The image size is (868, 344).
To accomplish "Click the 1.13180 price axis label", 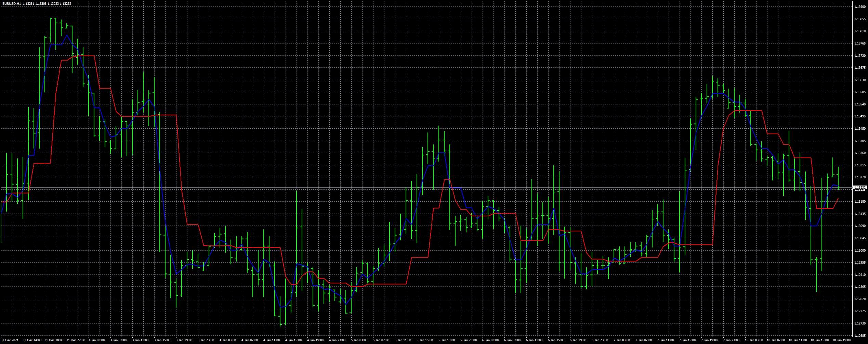I will pos(860,202).
